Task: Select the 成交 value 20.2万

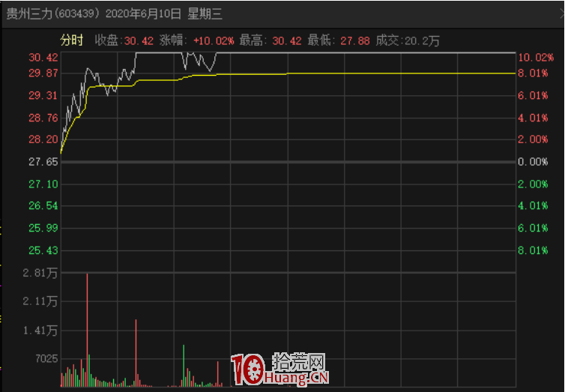Action: [422, 40]
